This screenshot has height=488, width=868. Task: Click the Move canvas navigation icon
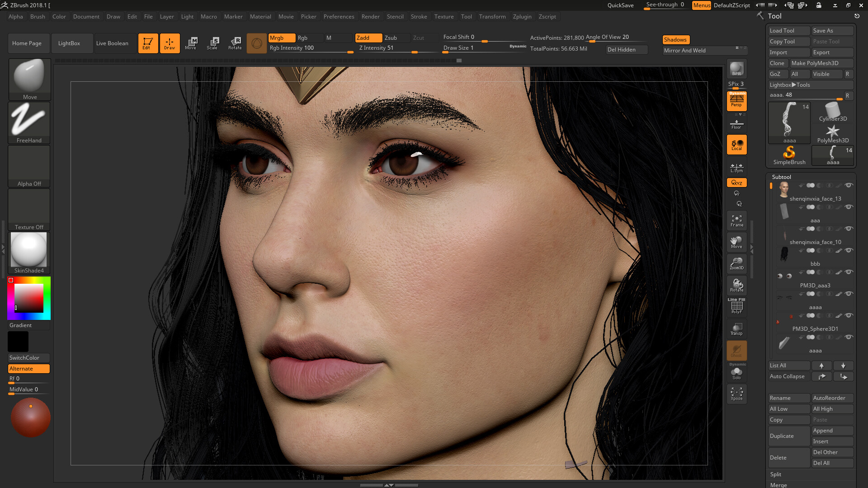pyautogui.click(x=736, y=242)
